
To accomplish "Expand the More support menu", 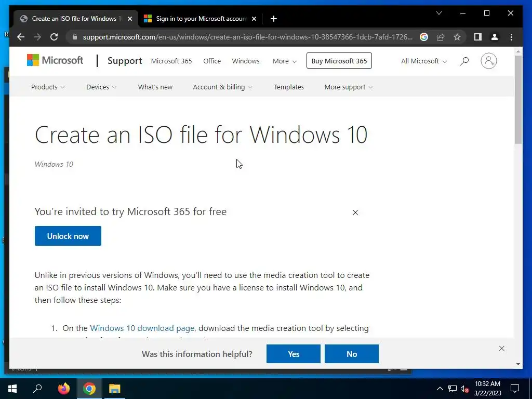I will (349, 87).
